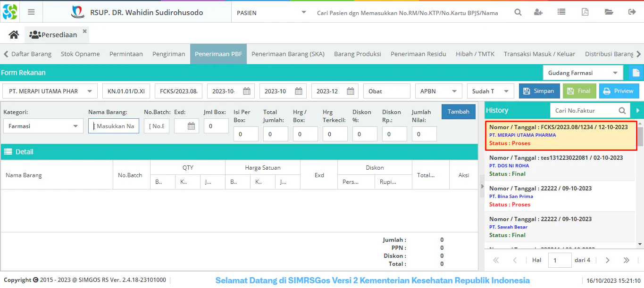Click the patient search magnifier icon
This screenshot has height=288, width=644.
click(518, 13)
